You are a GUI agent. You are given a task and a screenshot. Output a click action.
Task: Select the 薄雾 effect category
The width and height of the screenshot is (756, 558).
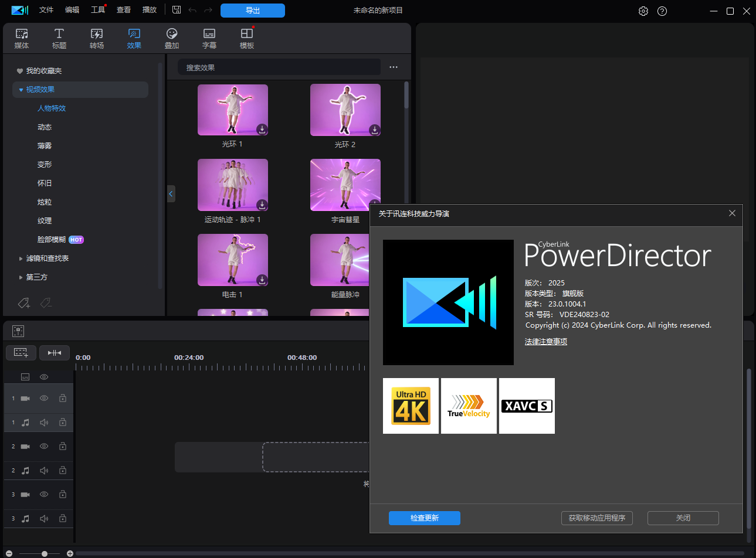45,146
